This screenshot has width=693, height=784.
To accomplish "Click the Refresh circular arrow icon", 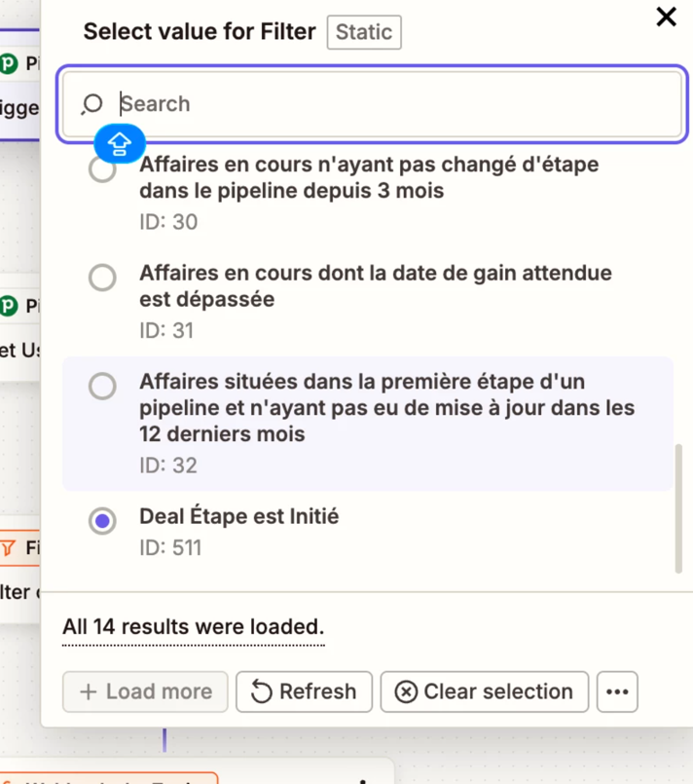I will [x=262, y=692].
